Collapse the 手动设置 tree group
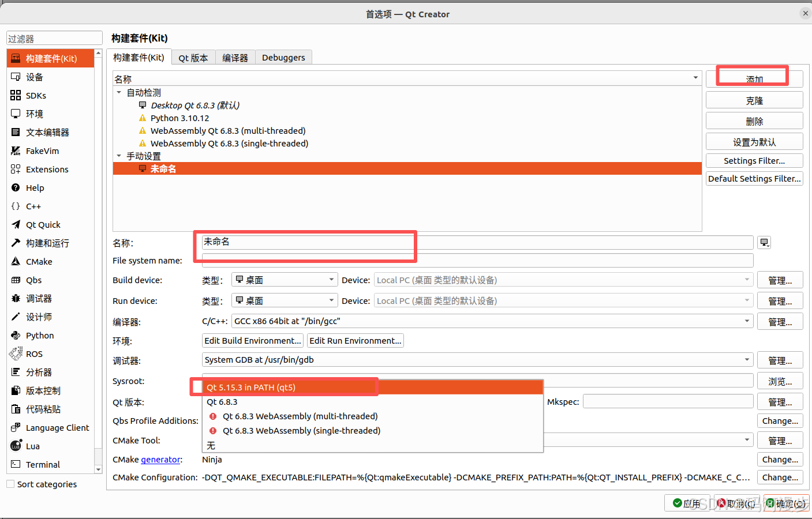Viewport: 812px width, 519px height. (x=119, y=156)
